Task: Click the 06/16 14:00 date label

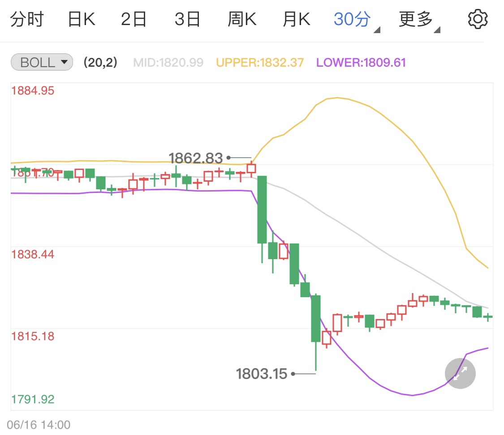Action: pos(39,425)
